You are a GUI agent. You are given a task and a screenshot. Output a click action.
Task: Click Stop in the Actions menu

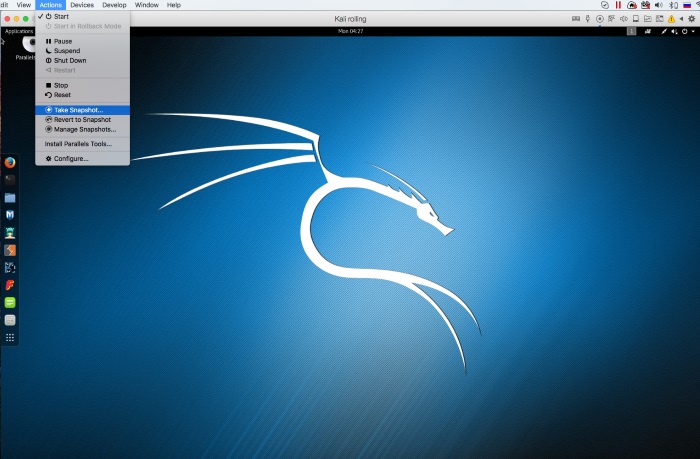pos(83,85)
